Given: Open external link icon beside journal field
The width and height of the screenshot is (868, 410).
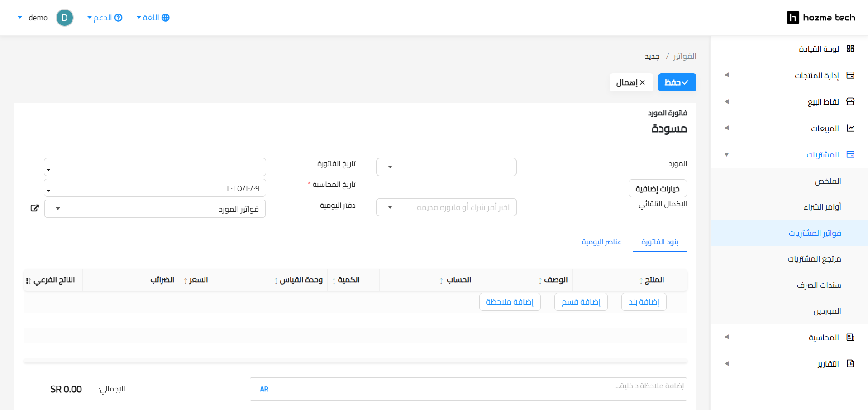Looking at the screenshot, I should coord(34,208).
